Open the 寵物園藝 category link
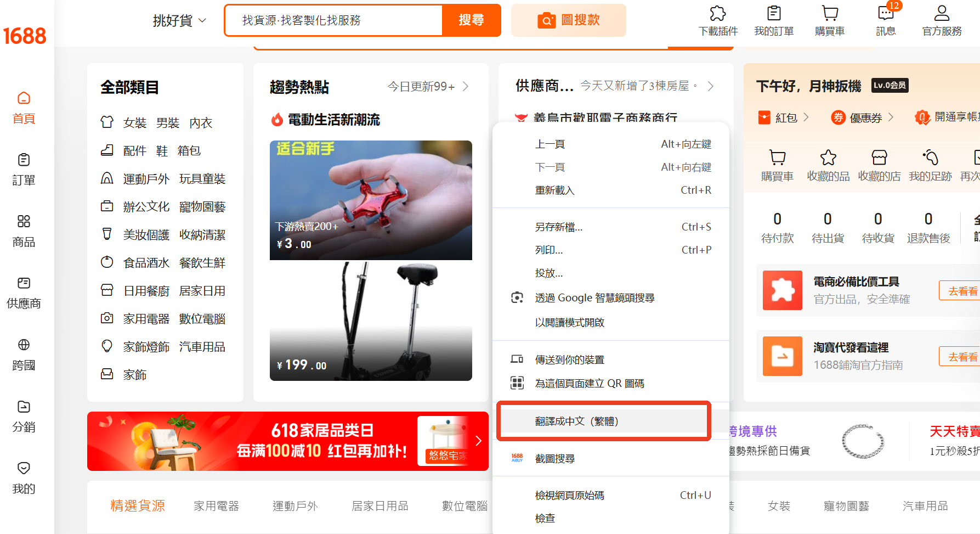Screen dimensions: 980x534 click(202, 207)
